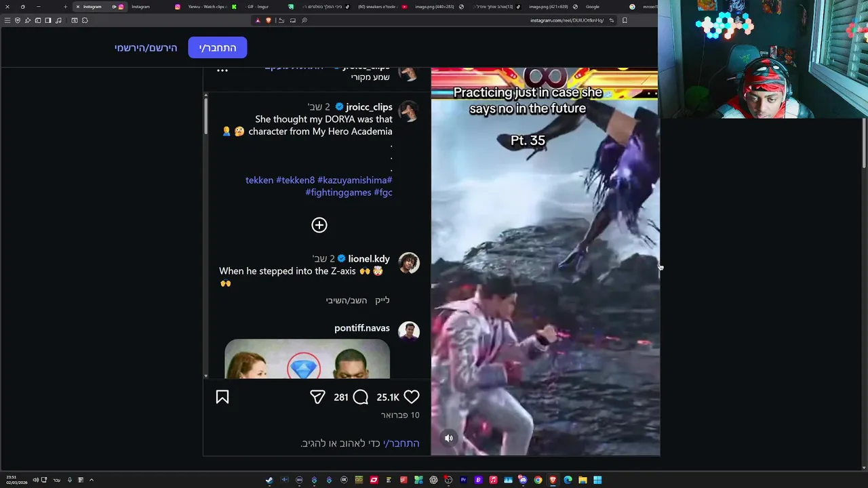Image resolution: width=868 pixels, height=488 pixels.
Task: Open the #fightinggames hashtag
Action: [x=338, y=192]
